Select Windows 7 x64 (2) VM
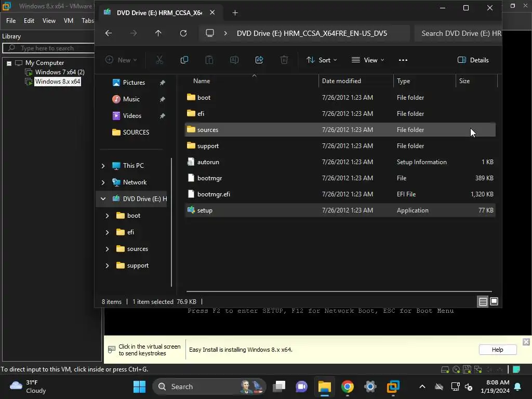This screenshot has height=399, width=532. [x=60, y=72]
